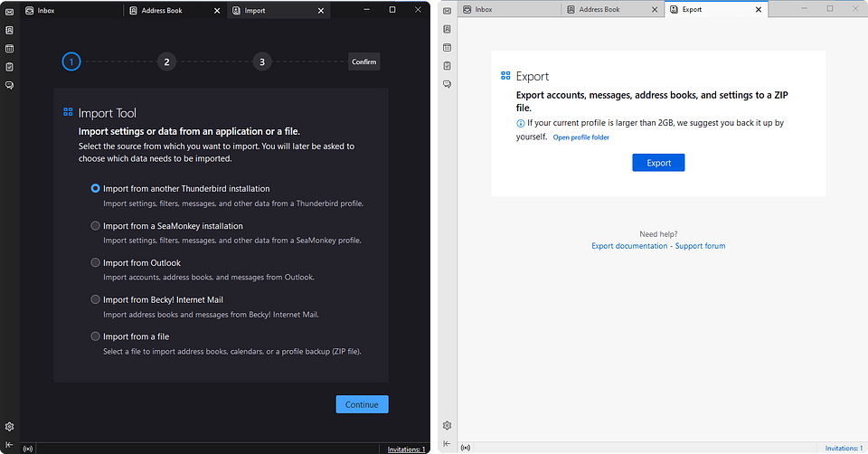The width and height of the screenshot is (868, 454).
Task: Select Import from Outlook option
Action: point(96,263)
